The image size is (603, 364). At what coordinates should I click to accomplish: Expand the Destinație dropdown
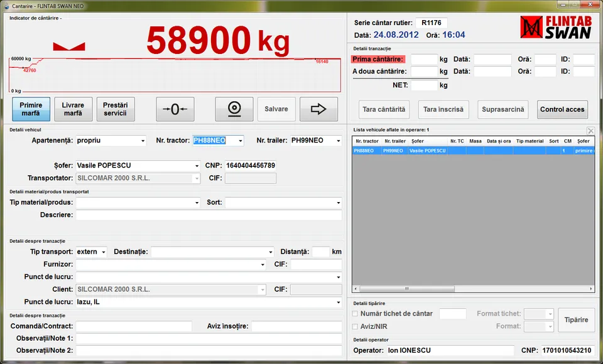coord(271,252)
